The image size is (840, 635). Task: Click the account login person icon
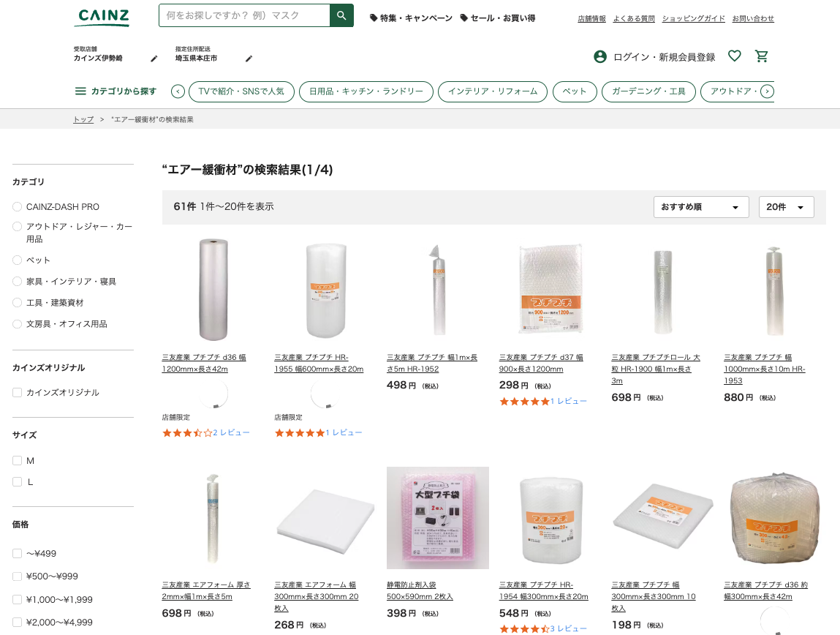click(x=600, y=56)
